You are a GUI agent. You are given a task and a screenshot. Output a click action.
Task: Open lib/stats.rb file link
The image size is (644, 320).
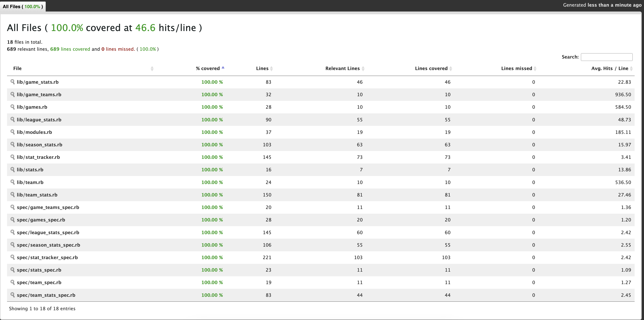click(x=30, y=170)
